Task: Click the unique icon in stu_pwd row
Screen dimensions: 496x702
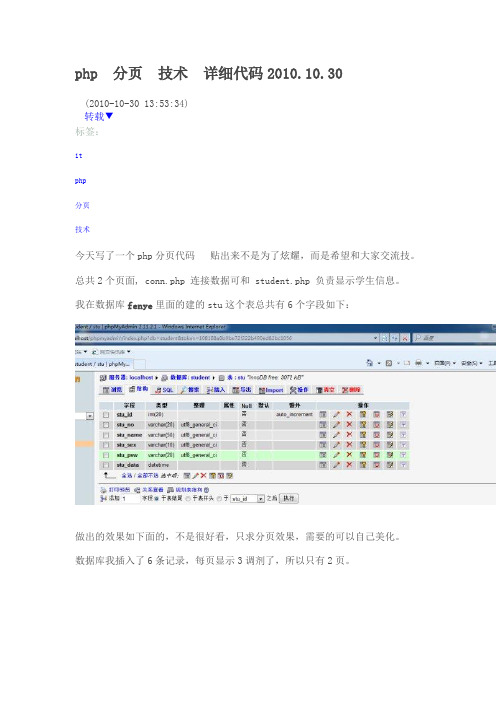Action: pos(376,455)
